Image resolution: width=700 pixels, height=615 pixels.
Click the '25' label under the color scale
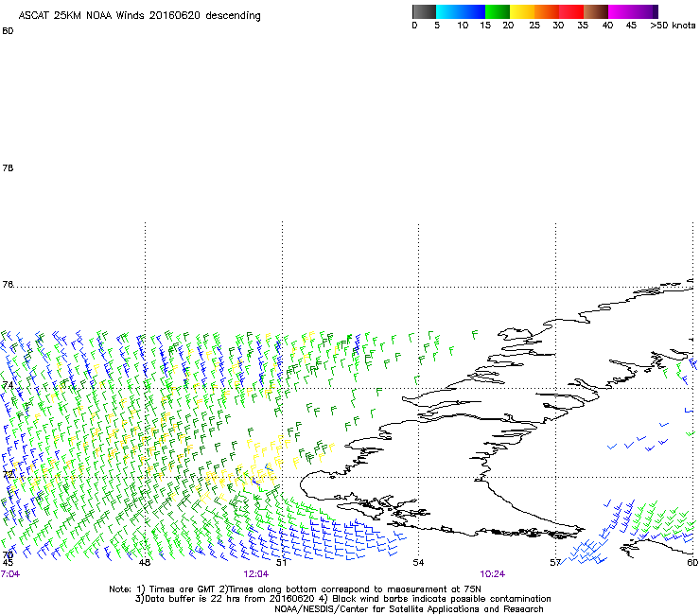pyautogui.click(x=534, y=26)
